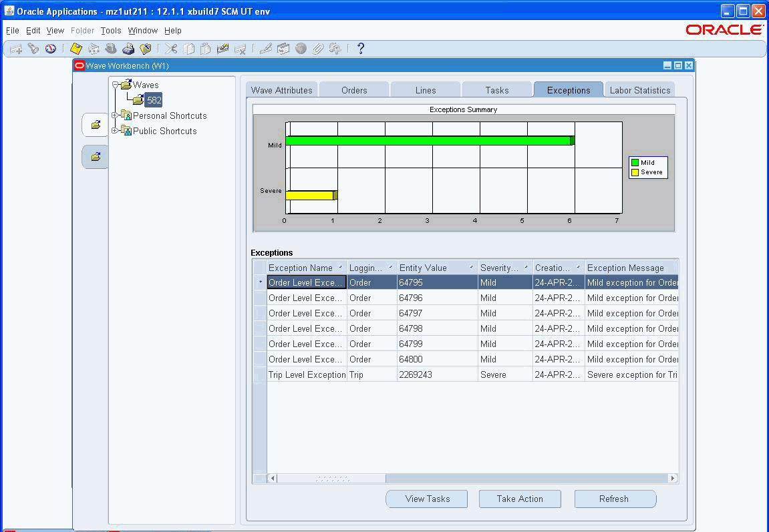
Task: Click Entity Value cell 64797
Action: pyautogui.click(x=438, y=313)
